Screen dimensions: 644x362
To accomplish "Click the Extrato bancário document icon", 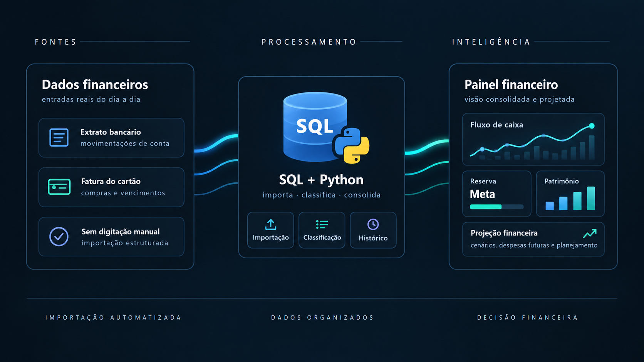I will 59,137.
